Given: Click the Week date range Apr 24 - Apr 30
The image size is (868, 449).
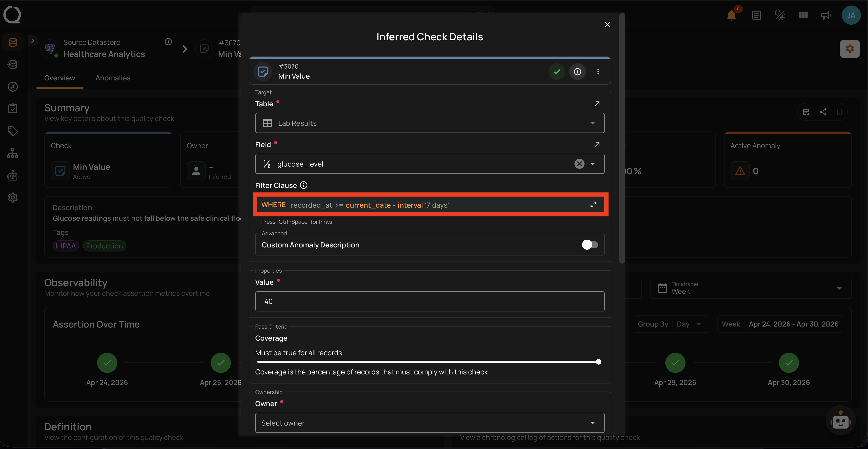Looking at the screenshot, I should coord(780,324).
